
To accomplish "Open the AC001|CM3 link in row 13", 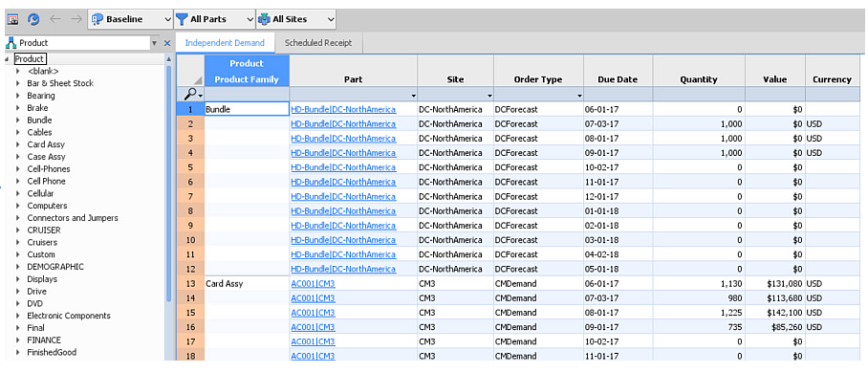I will pyautogui.click(x=313, y=284).
